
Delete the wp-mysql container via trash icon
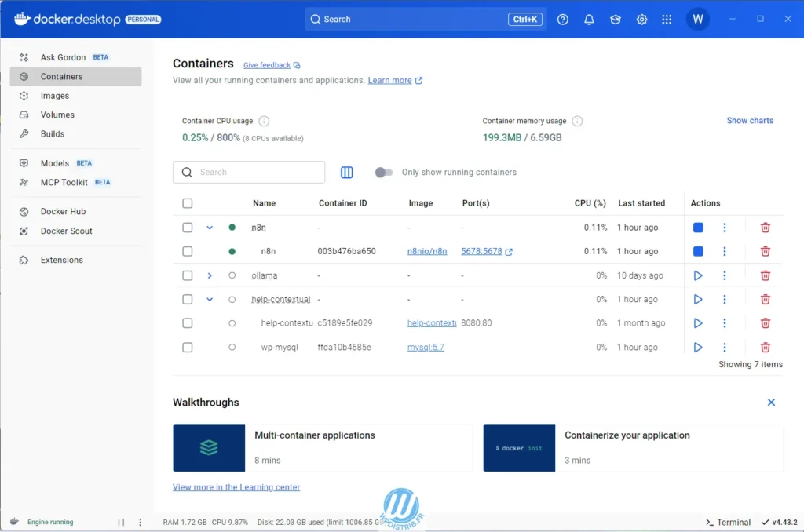pos(765,348)
